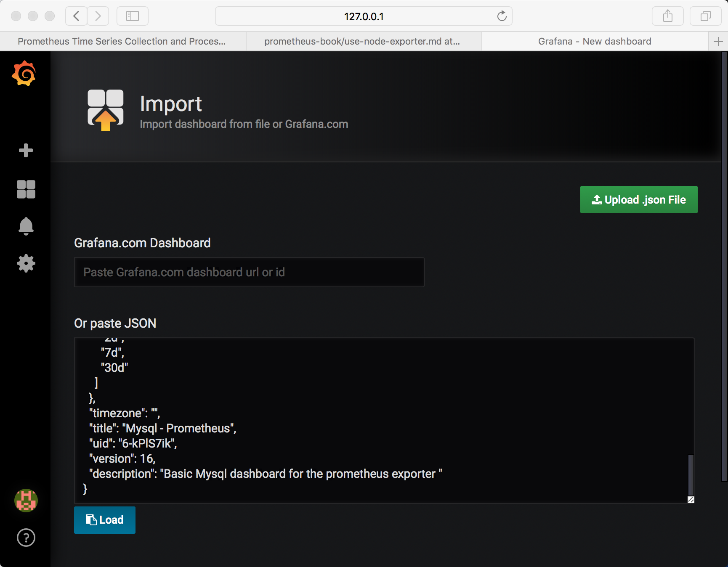Reload the page with the refresh icon
The image size is (728, 567).
pos(502,16)
